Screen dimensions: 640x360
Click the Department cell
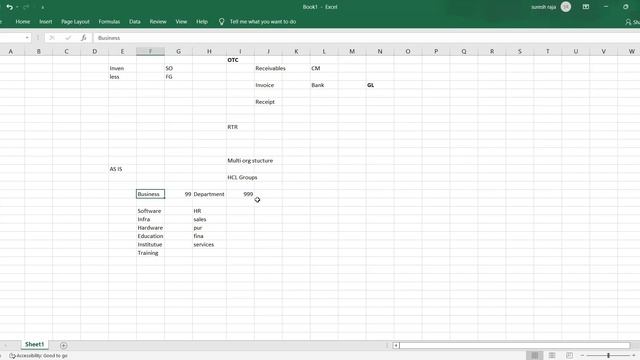click(x=209, y=194)
